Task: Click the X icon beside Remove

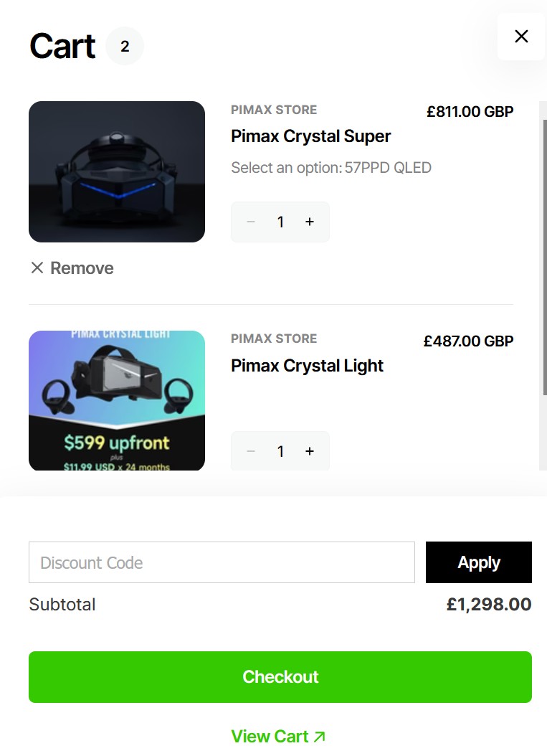Action: coord(37,268)
